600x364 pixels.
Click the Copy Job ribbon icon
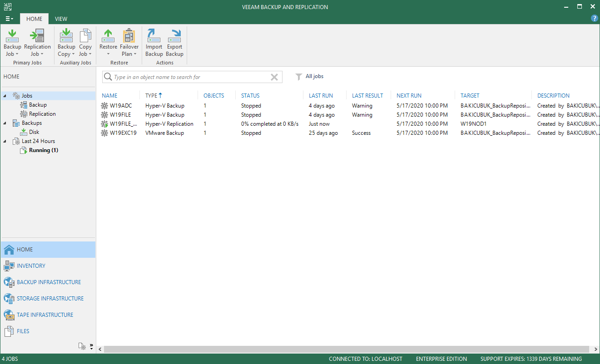[85, 35]
